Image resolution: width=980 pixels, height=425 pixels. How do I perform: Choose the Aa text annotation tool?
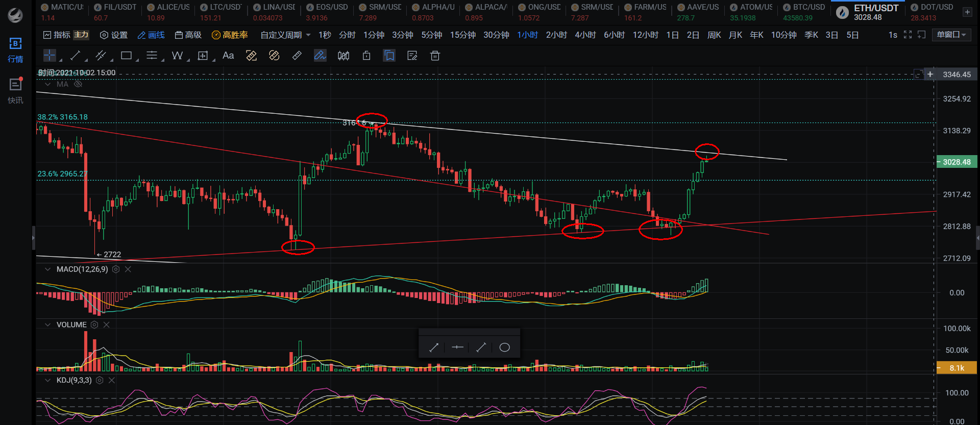(x=228, y=56)
